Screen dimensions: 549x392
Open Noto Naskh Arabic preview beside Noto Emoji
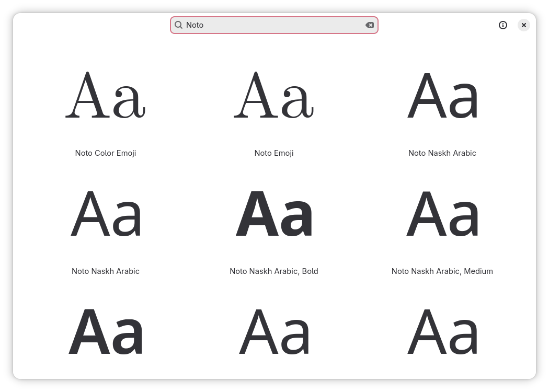(x=442, y=95)
